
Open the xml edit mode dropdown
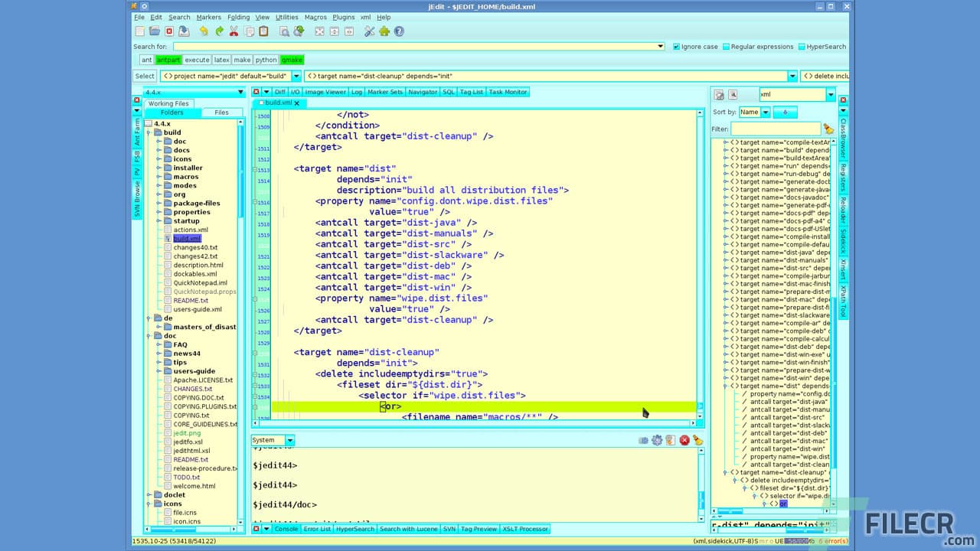[x=829, y=94]
